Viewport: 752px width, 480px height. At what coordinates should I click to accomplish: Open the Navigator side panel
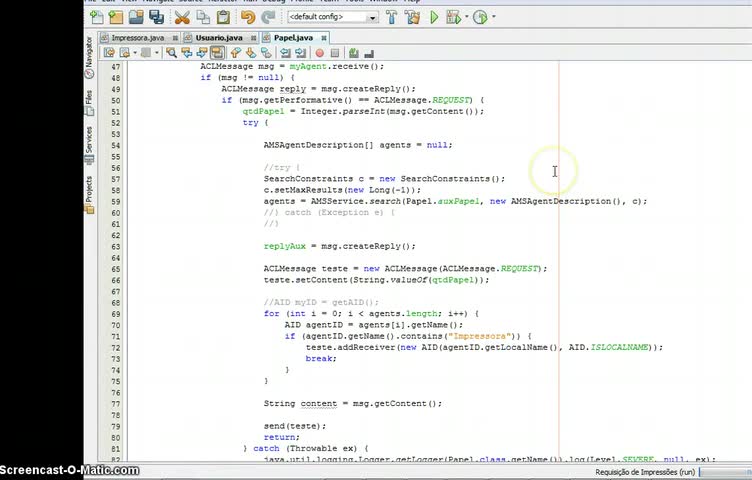pyautogui.click(x=89, y=57)
